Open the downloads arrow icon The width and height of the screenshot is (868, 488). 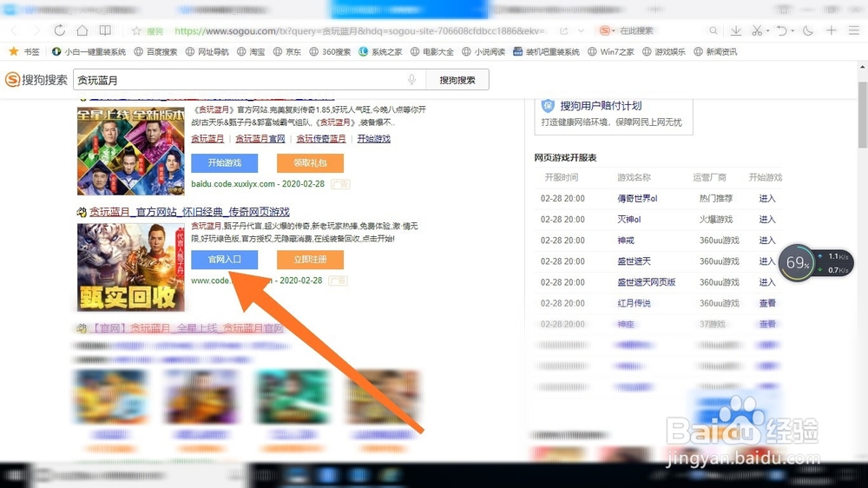(x=736, y=31)
